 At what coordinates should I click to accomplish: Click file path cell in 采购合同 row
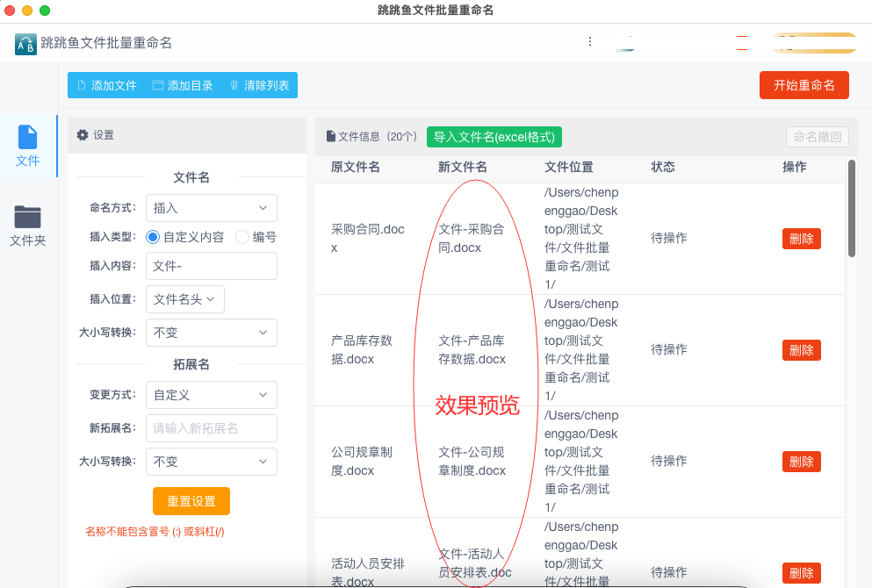click(x=581, y=239)
